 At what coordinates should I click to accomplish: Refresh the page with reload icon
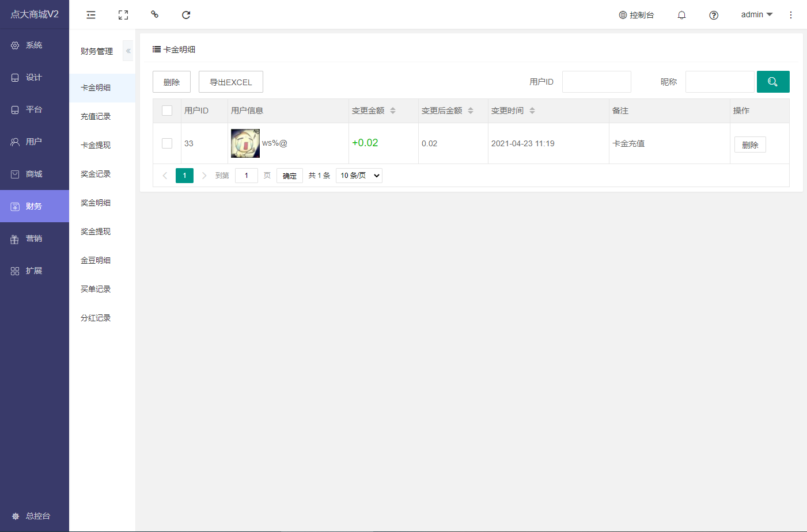pyautogui.click(x=186, y=15)
